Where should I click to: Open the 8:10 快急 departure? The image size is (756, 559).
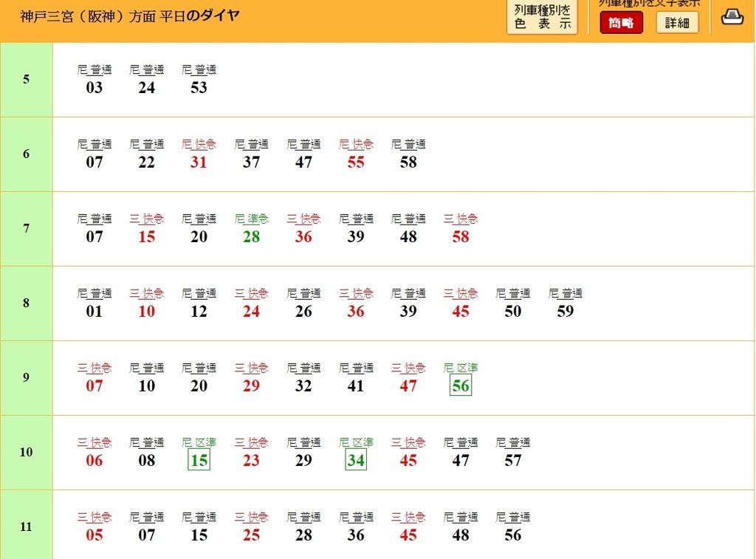tap(147, 312)
